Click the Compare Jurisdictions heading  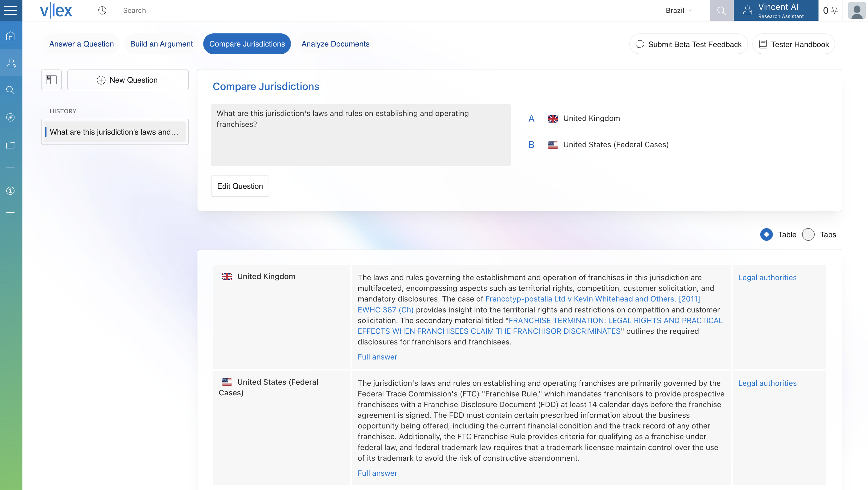click(266, 87)
